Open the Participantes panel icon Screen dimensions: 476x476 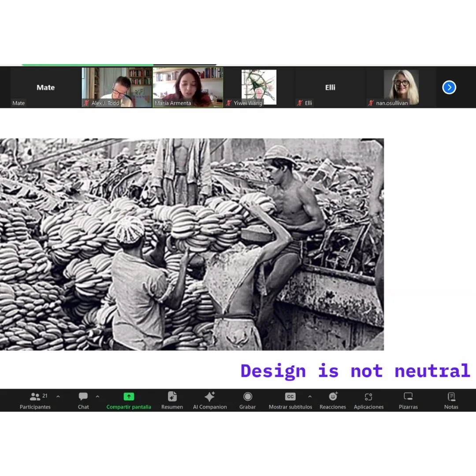point(35,396)
